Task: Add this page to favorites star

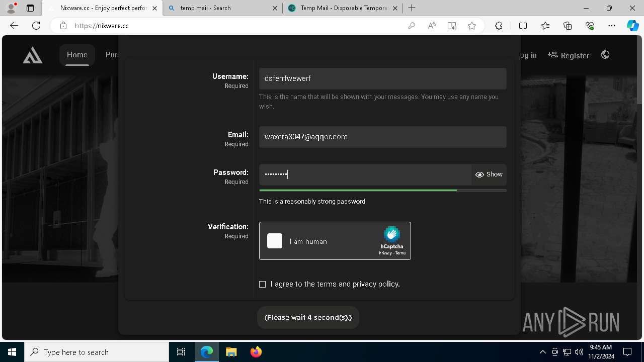Action: (472, 26)
